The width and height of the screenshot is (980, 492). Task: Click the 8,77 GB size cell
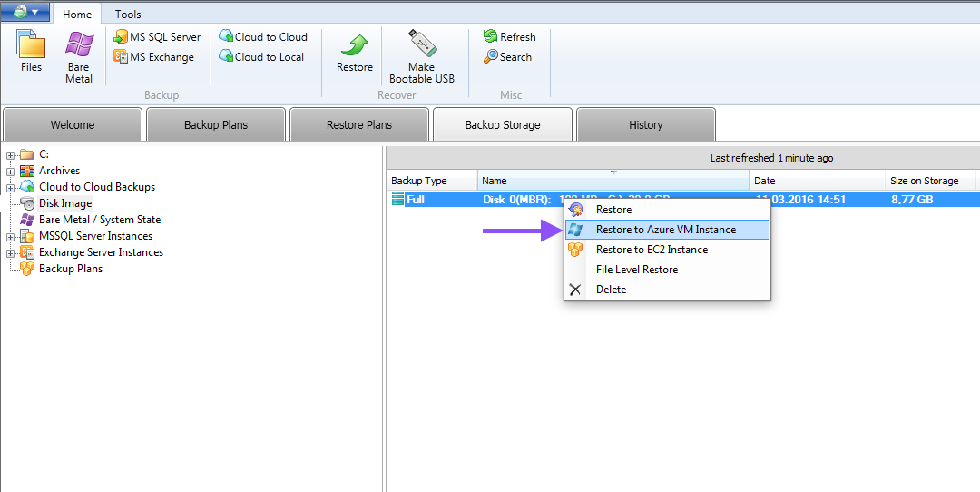tap(912, 200)
